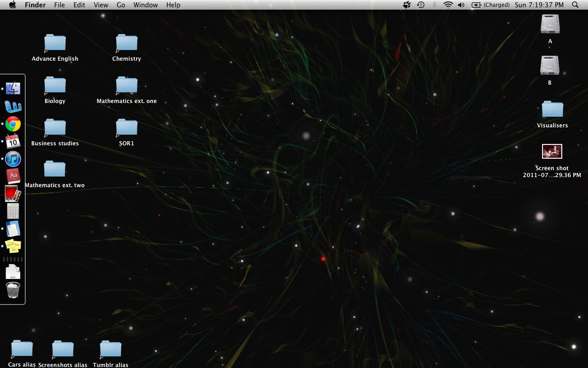Select the Screen shot thumbnail file
This screenshot has height=368, width=588.
point(552,151)
